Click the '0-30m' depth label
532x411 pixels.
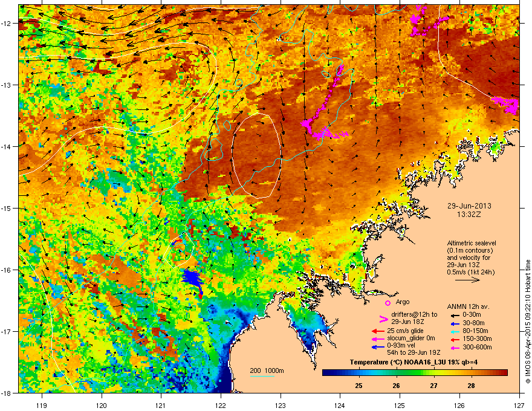472,315
